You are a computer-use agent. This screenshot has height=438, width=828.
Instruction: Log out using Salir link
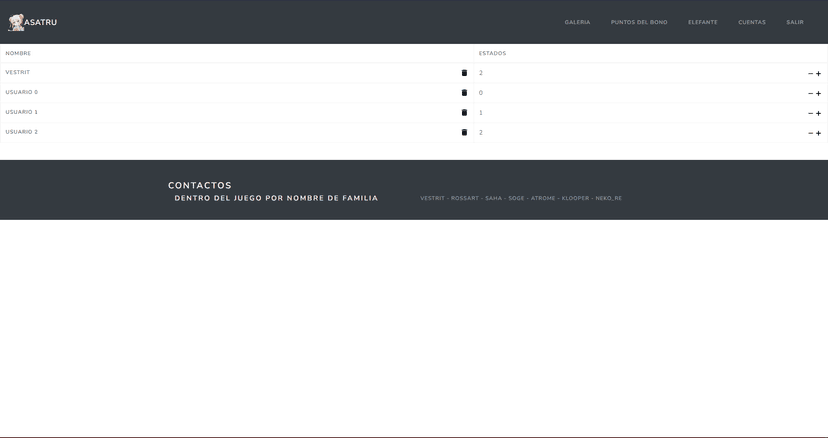pos(794,22)
